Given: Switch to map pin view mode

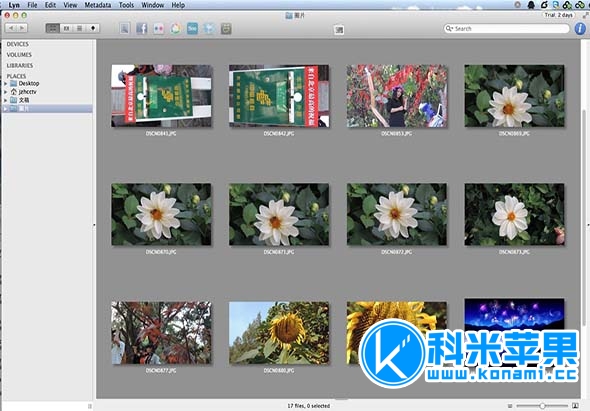Looking at the screenshot, I should point(93,28).
